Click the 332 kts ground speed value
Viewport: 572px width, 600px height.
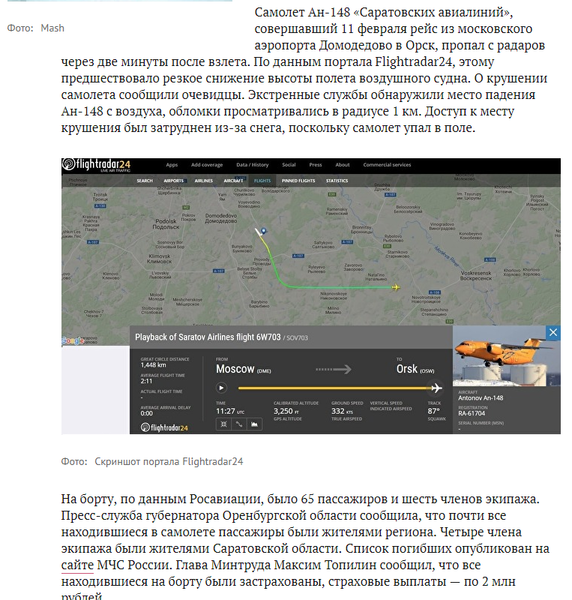point(342,411)
